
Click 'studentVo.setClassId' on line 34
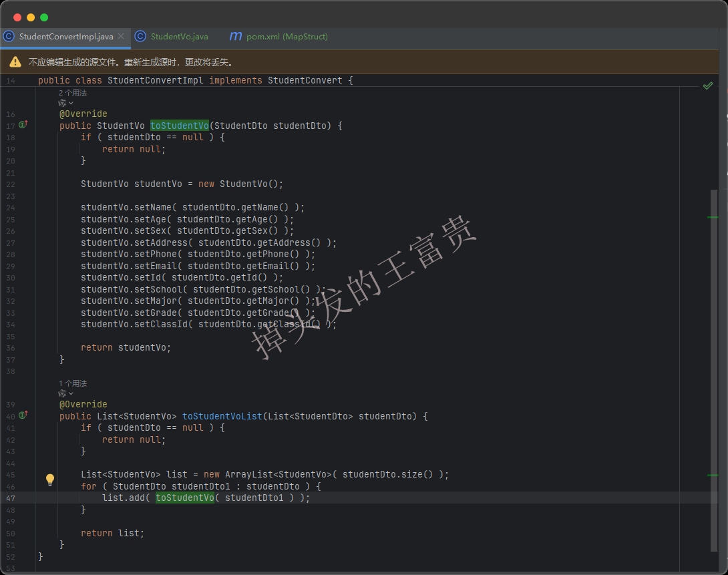(134, 325)
